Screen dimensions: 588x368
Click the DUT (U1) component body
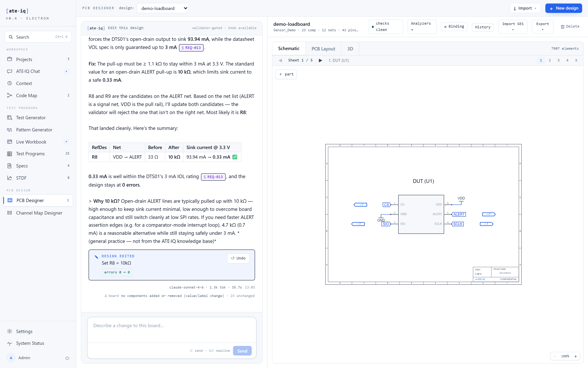[x=421, y=214]
